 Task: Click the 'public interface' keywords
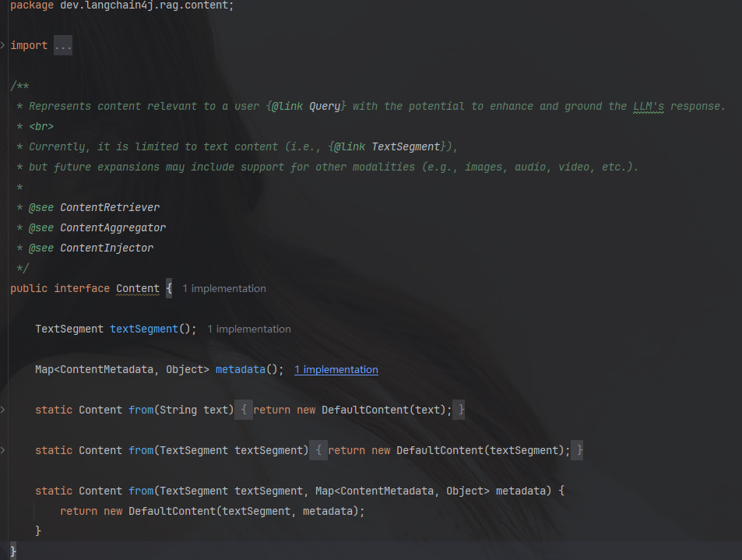pos(60,289)
